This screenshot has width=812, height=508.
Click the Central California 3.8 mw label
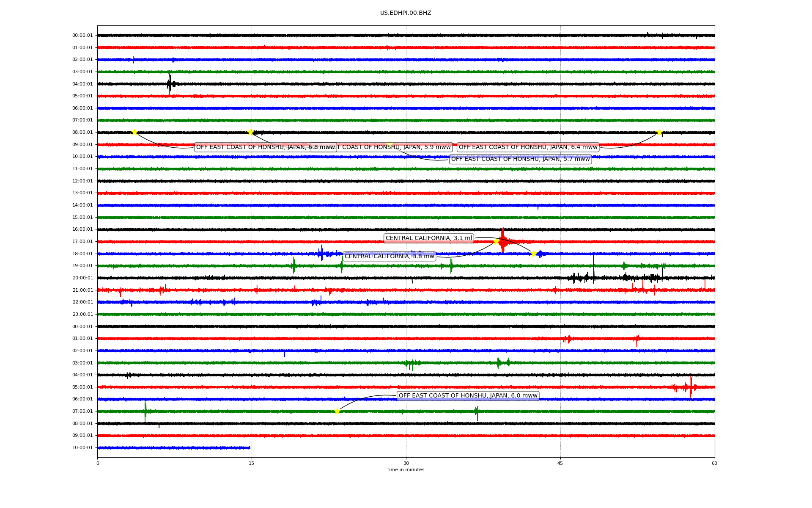coord(389,257)
